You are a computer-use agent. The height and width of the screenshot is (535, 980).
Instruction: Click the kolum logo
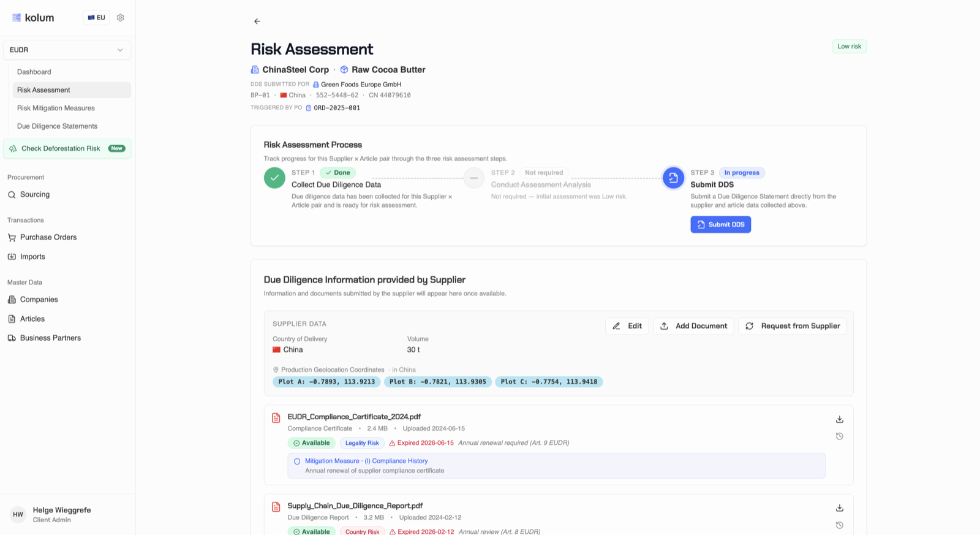(33, 18)
